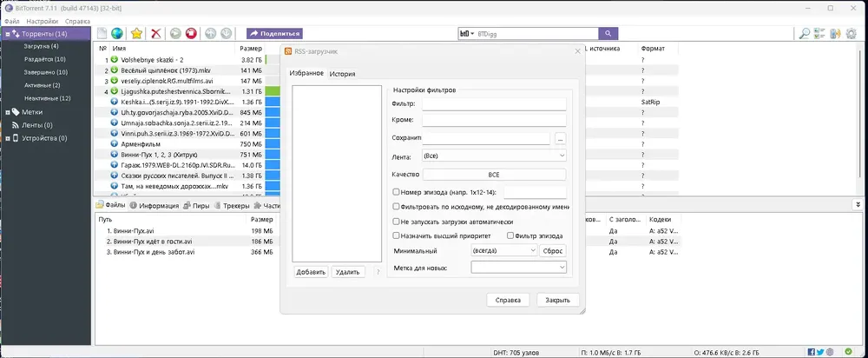Check Не запускать загрузки автоматически
The image size is (868, 358).
[396, 221]
